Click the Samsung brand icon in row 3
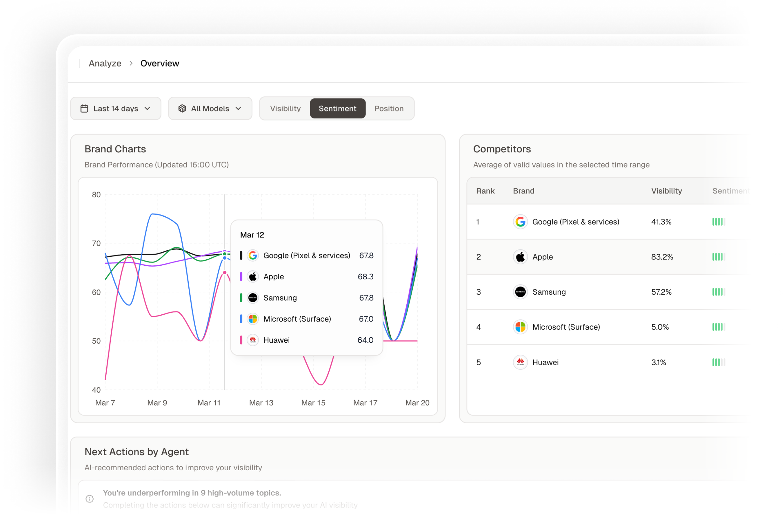The height and width of the screenshot is (532, 784). click(x=520, y=292)
